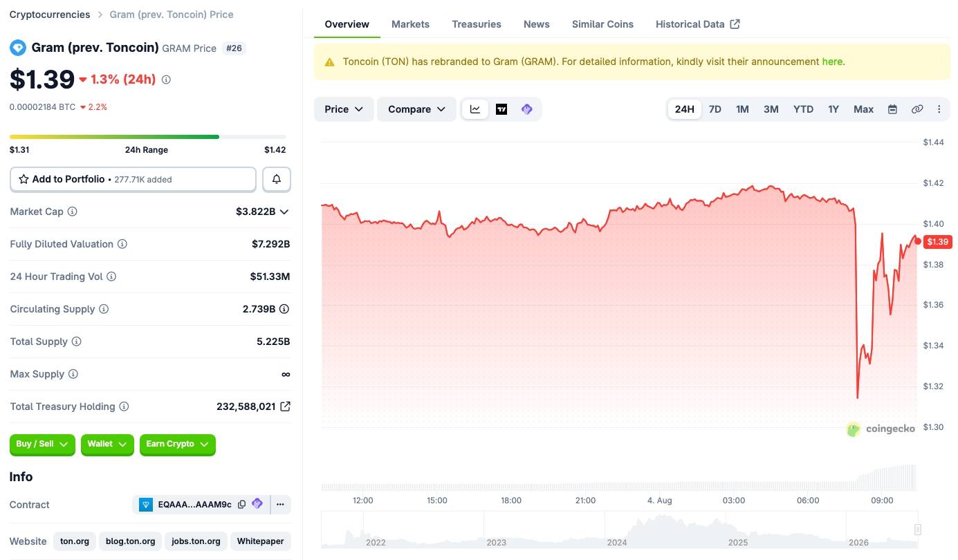
Task: Click the Cryptocurrencies breadcrumb link
Action: click(50, 15)
